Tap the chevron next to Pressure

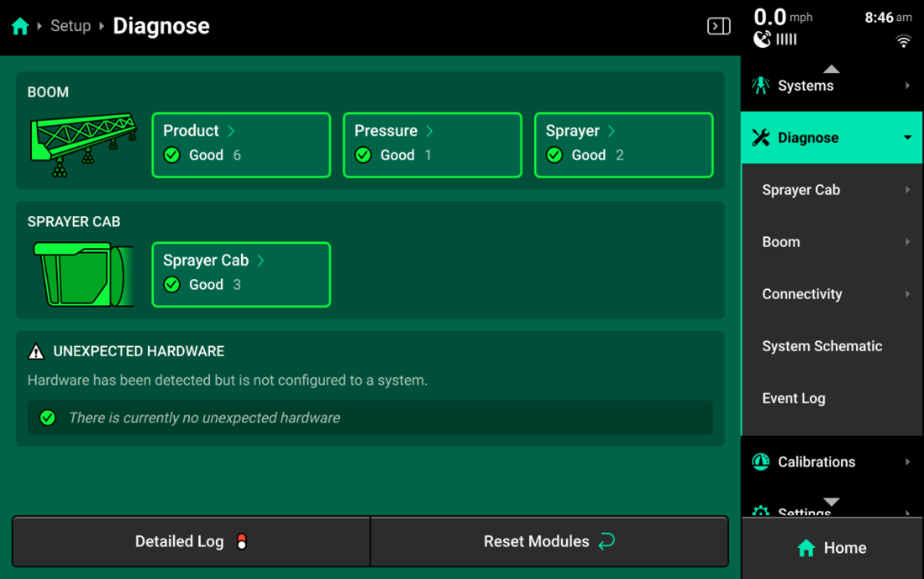coord(429,131)
